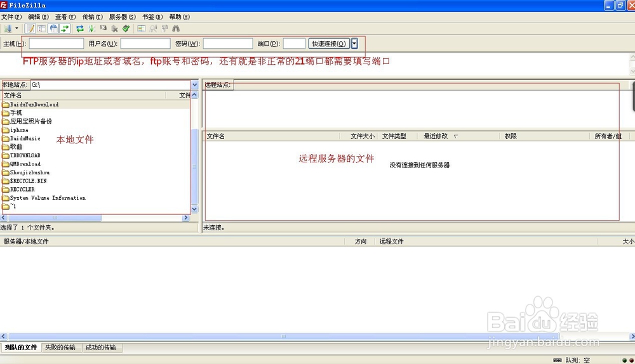Open the 查看(V) menu
Image resolution: width=635 pixels, height=364 pixels.
(65, 16)
